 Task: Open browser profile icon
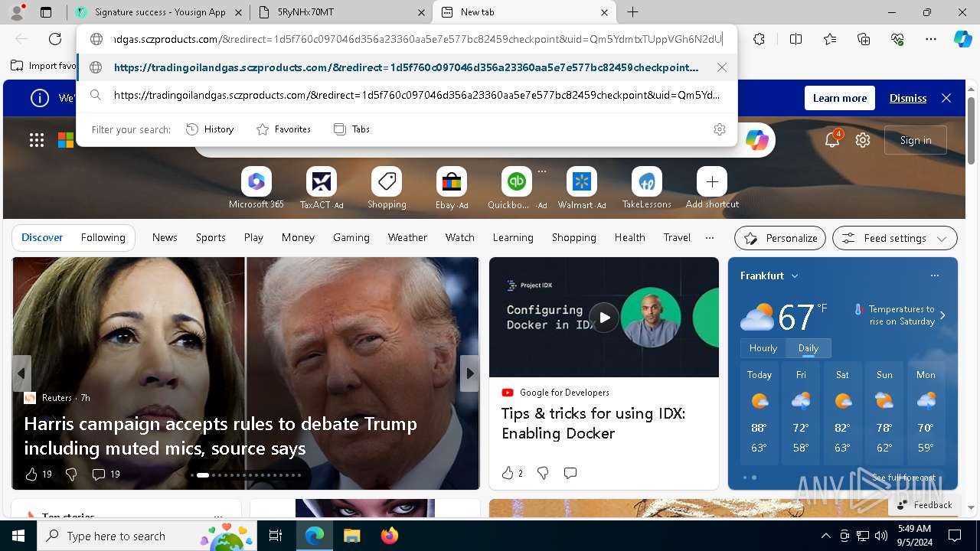pos(17,11)
